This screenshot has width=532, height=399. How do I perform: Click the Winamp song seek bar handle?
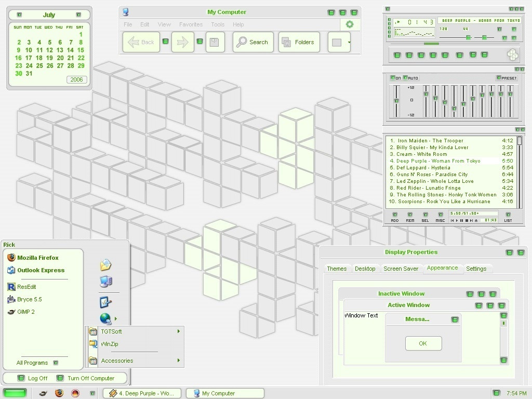(431, 44)
